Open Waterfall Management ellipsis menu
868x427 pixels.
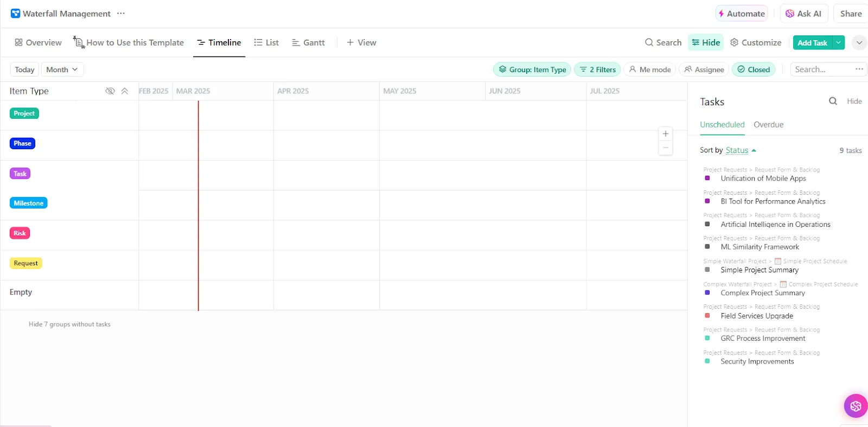[x=121, y=14]
